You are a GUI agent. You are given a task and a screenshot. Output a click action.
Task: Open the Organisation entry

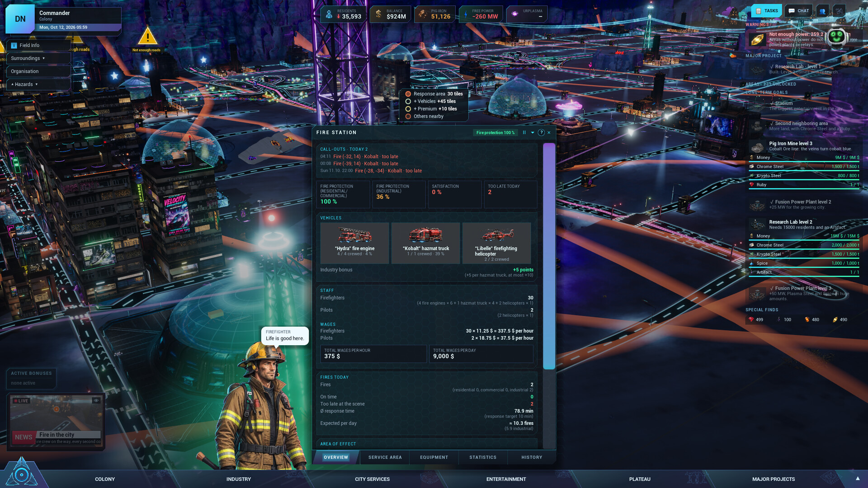38,71
